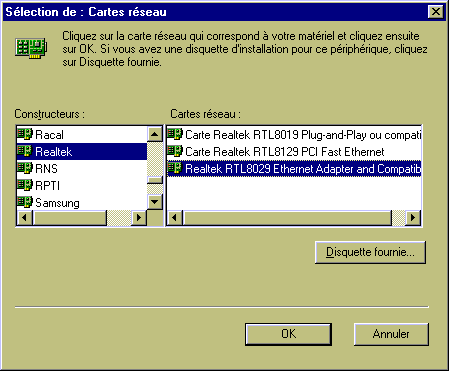449x371 pixels.
Task: Open the Disquette fournie dialog
Action: pos(370,252)
